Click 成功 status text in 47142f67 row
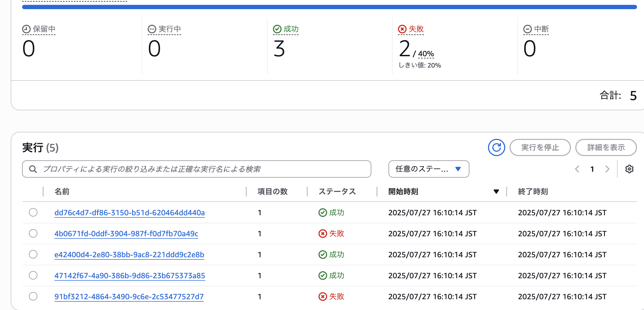This screenshot has height=310, width=644. [x=337, y=276]
